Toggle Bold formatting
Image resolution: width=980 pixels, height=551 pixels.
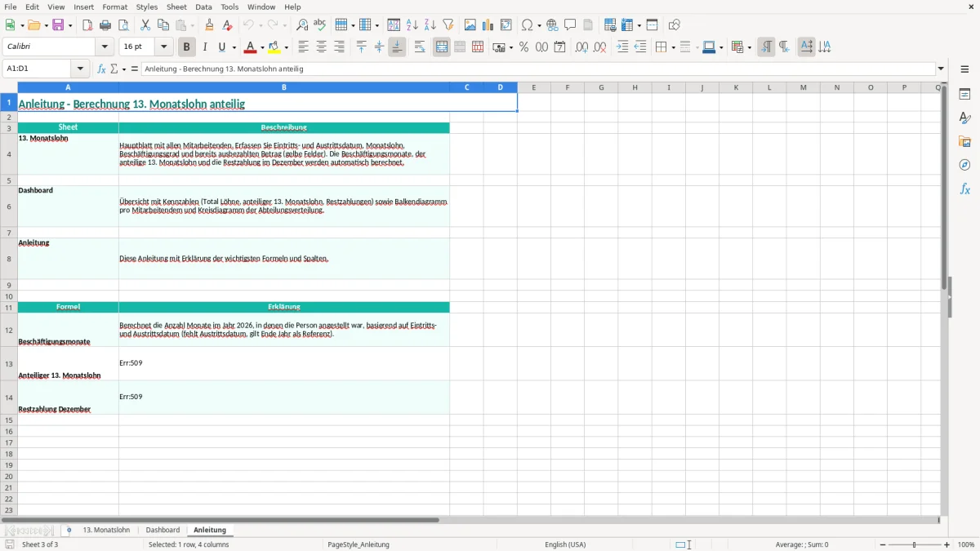click(186, 47)
